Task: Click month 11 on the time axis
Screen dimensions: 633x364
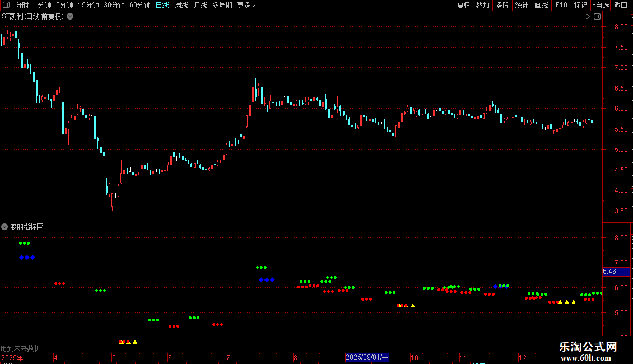Action: tap(463, 357)
